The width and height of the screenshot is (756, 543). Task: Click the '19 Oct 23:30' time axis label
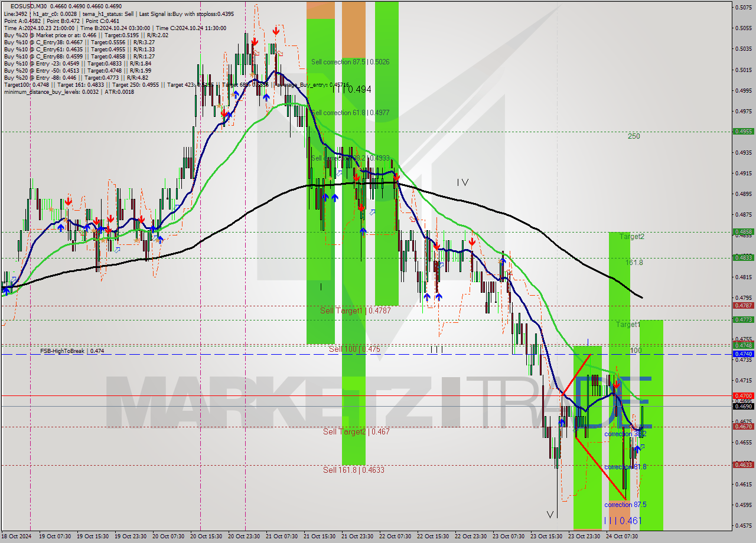(130, 537)
